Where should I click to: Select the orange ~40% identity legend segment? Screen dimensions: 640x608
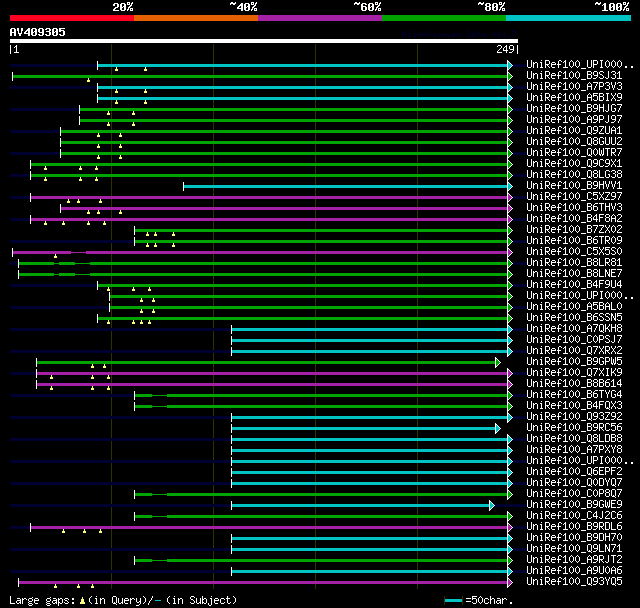(195, 18)
